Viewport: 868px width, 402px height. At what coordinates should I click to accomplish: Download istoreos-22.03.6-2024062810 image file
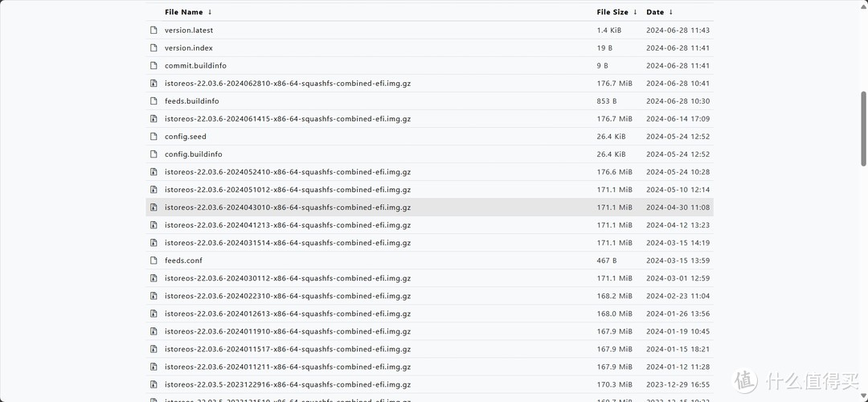pyautogui.click(x=287, y=84)
